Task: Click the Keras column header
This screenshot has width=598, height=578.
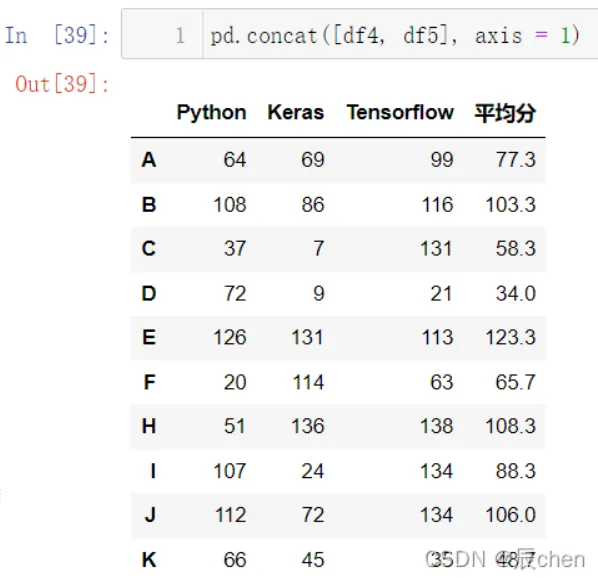Action: (296, 112)
